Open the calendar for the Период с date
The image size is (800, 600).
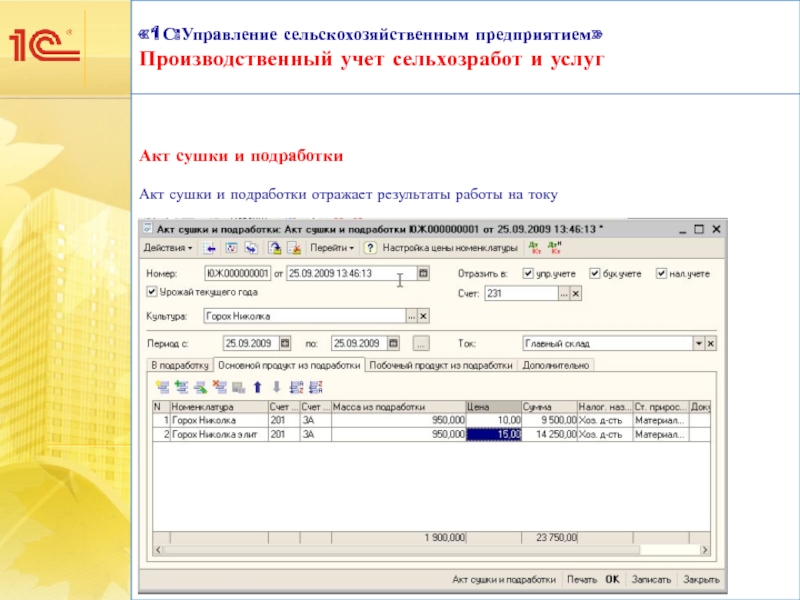[x=285, y=343]
